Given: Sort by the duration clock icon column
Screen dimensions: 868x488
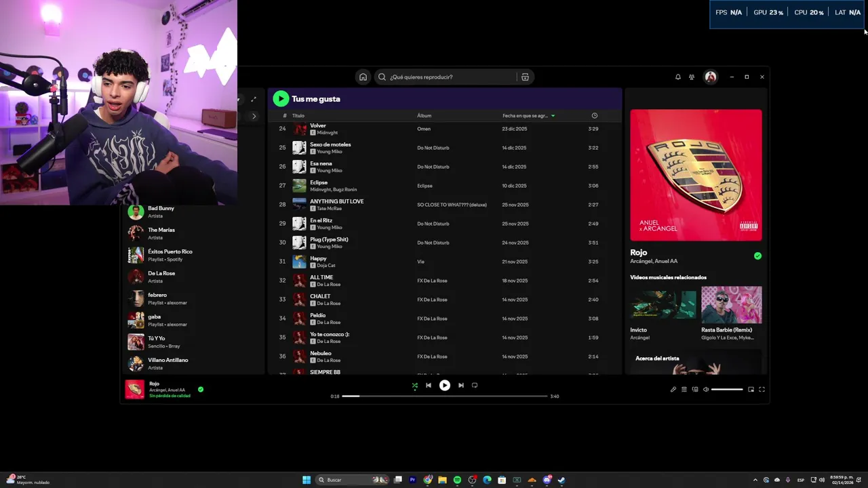Looking at the screenshot, I should click(x=595, y=116).
